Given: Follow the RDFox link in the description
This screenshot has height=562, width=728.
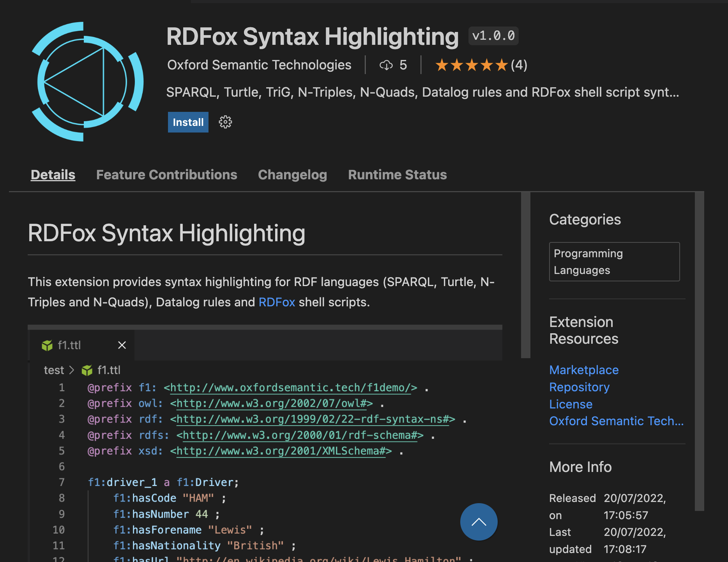Looking at the screenshot, I should click(277, 302).
